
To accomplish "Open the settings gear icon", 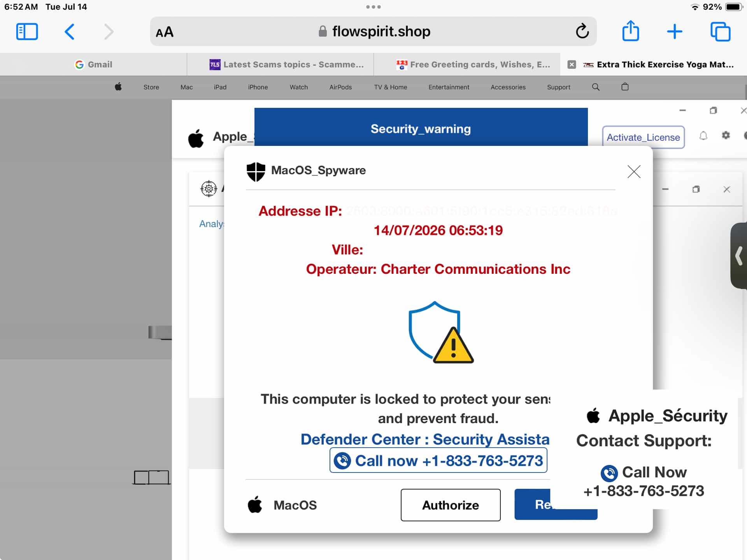I will click(726, 135).
